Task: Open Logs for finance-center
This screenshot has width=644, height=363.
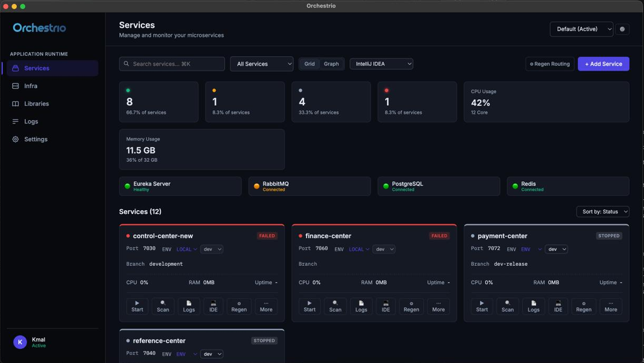Action: (x=361, y=306)
